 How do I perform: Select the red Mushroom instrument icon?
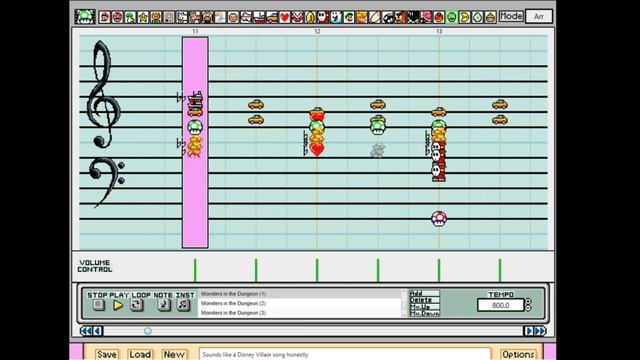(118, 17)
